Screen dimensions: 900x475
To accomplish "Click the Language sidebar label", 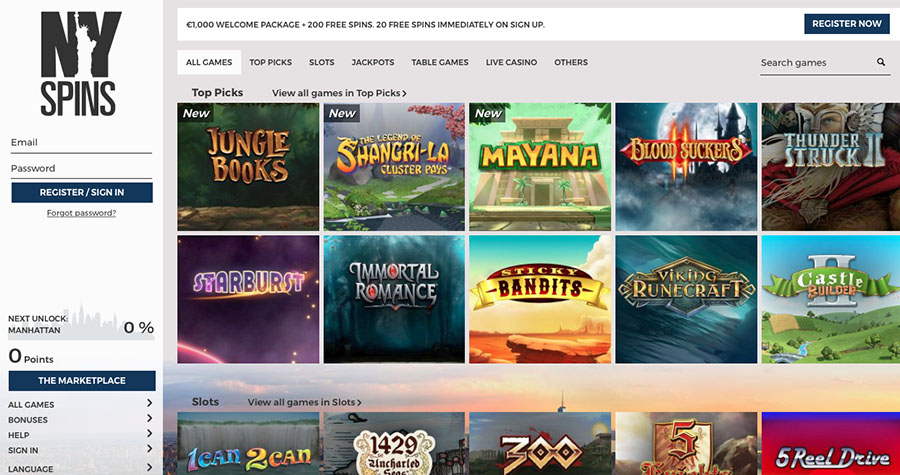I will click(x=30, y=469).
